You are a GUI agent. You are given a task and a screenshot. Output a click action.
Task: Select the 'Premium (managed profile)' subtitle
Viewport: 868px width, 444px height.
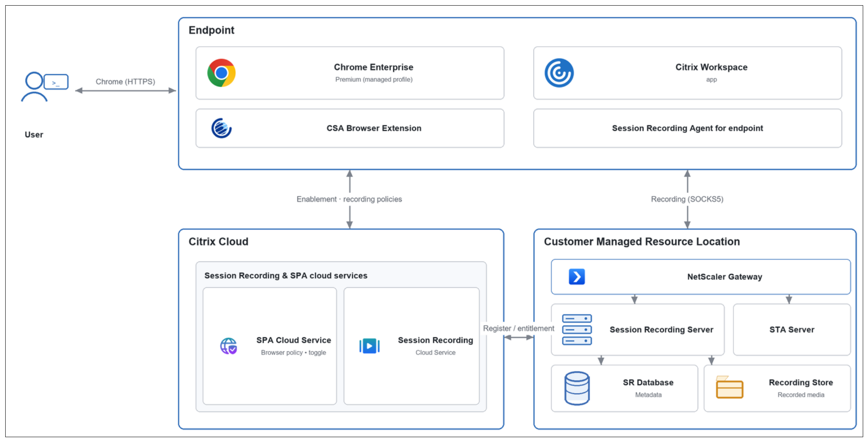point(374,79)
